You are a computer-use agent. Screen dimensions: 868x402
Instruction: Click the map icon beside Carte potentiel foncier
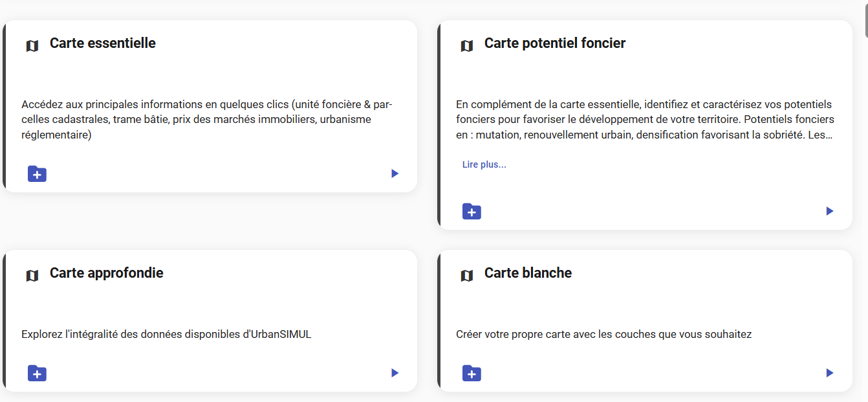[467, 46]
